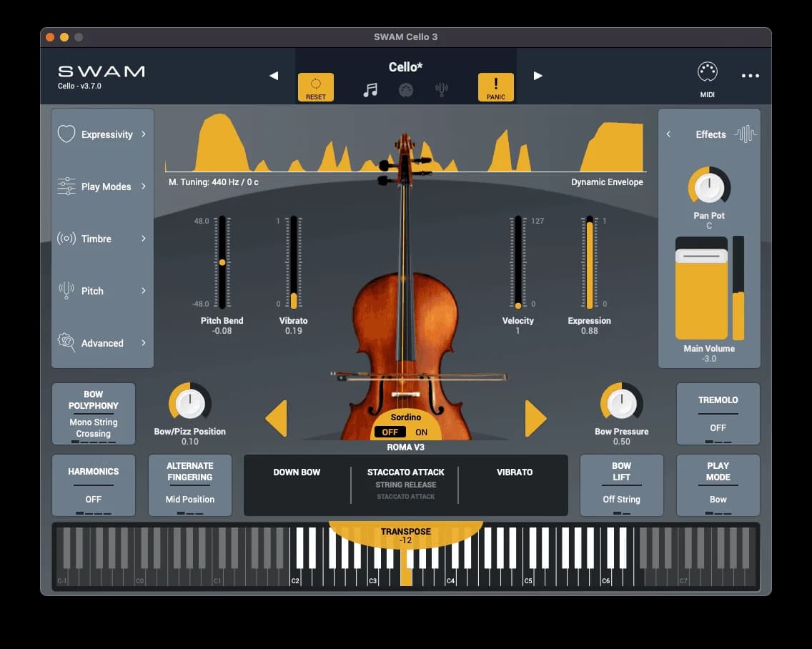Turn Sordino ON

click(420, 432)
